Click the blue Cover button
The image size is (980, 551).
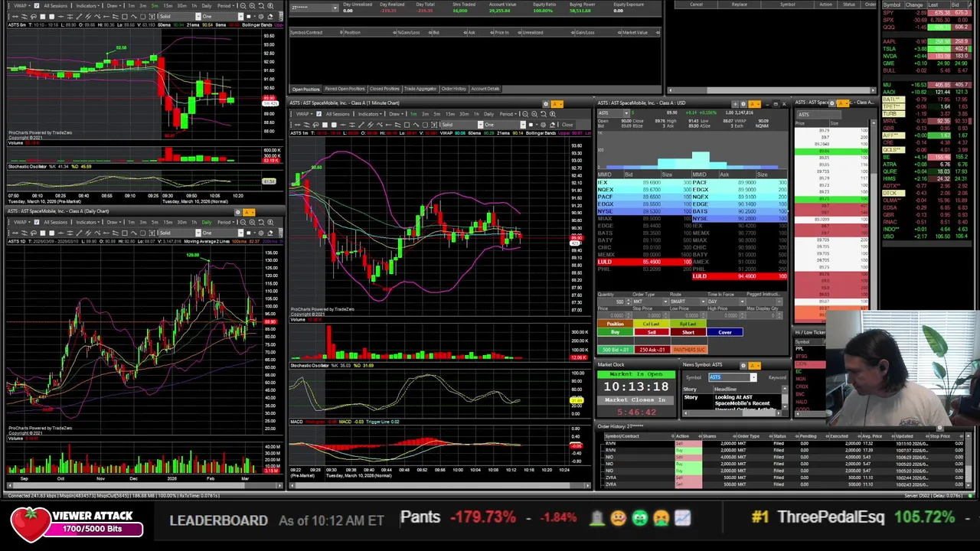click(725, 332)
